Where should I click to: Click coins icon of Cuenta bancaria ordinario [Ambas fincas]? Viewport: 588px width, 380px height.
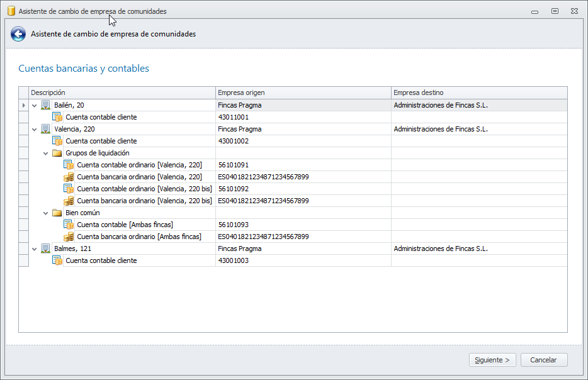coord(69,237)
